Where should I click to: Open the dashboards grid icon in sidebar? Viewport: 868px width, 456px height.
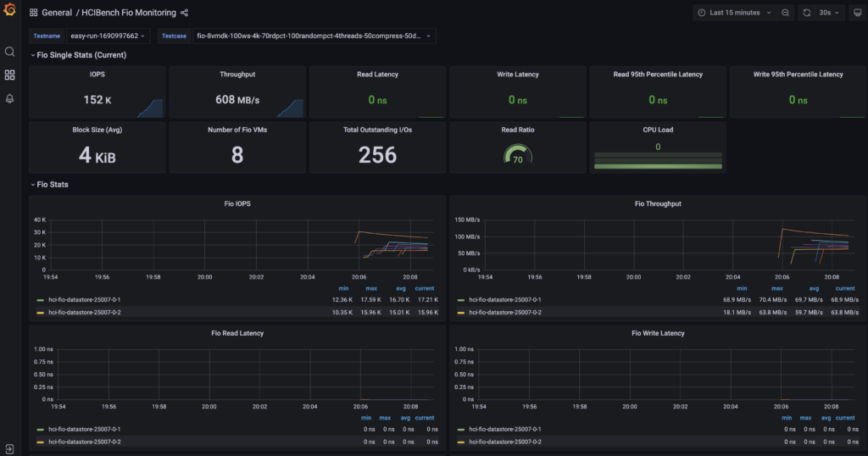9,75
